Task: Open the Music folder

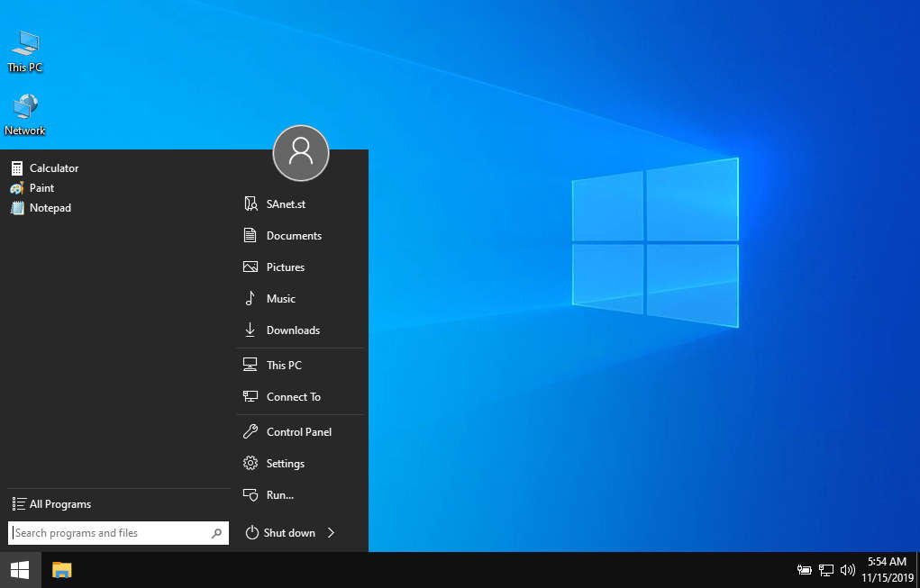Action: (x=280, y=298)
